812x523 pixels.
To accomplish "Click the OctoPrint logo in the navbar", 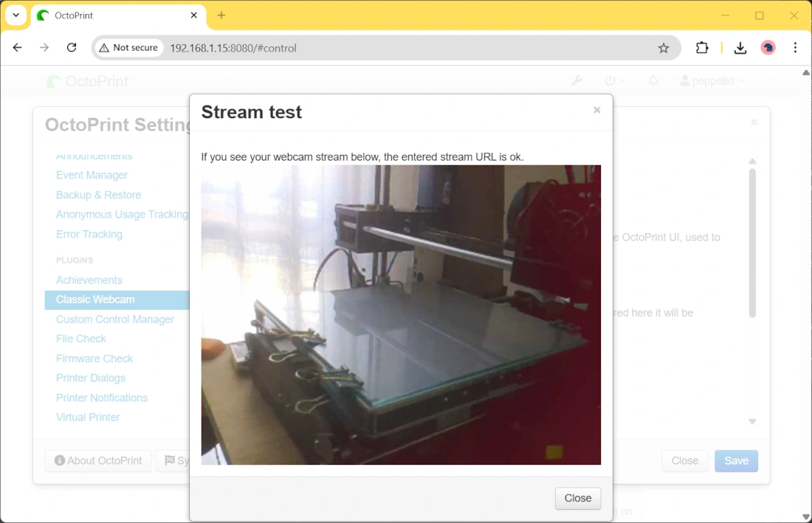I will [x=88, y=81].
